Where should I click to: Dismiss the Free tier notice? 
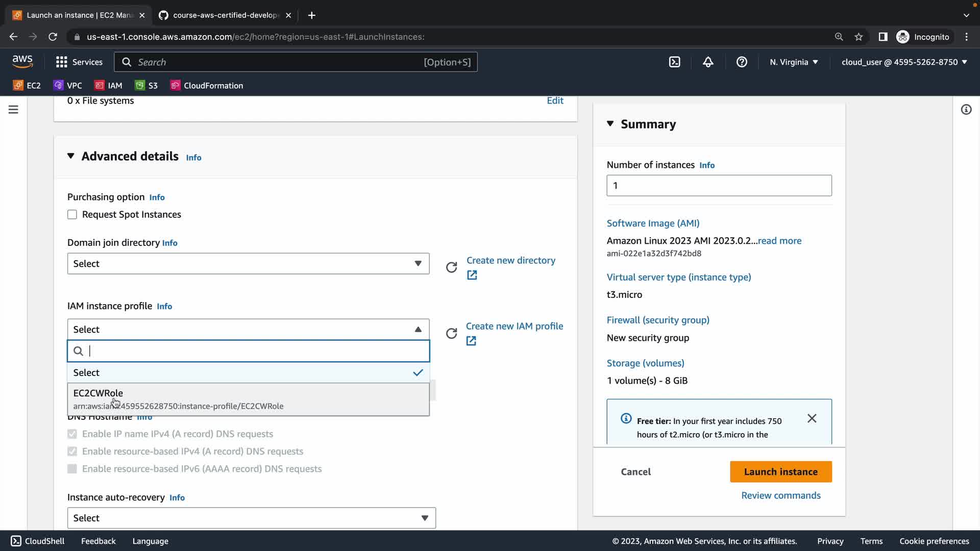click(x=812, y=418)
